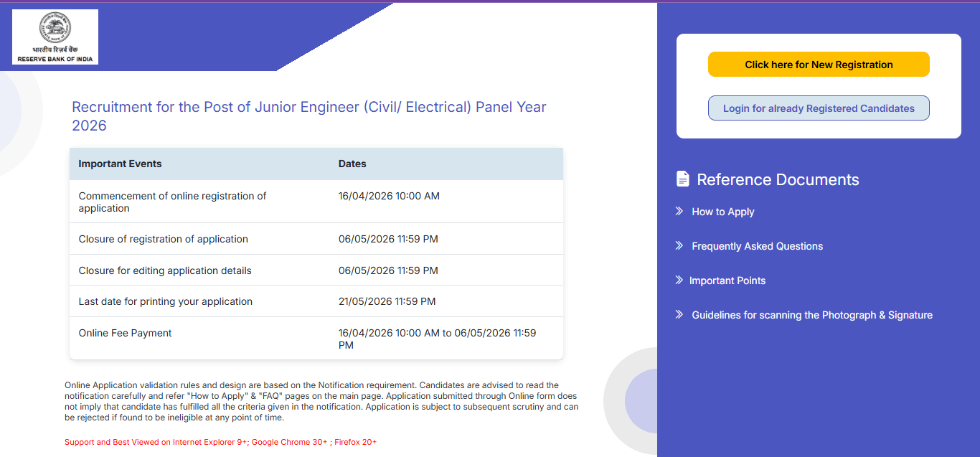Expand the Guidelines for scanning Photograph section
The image size is (980, 457).
(x=811, y=314)
